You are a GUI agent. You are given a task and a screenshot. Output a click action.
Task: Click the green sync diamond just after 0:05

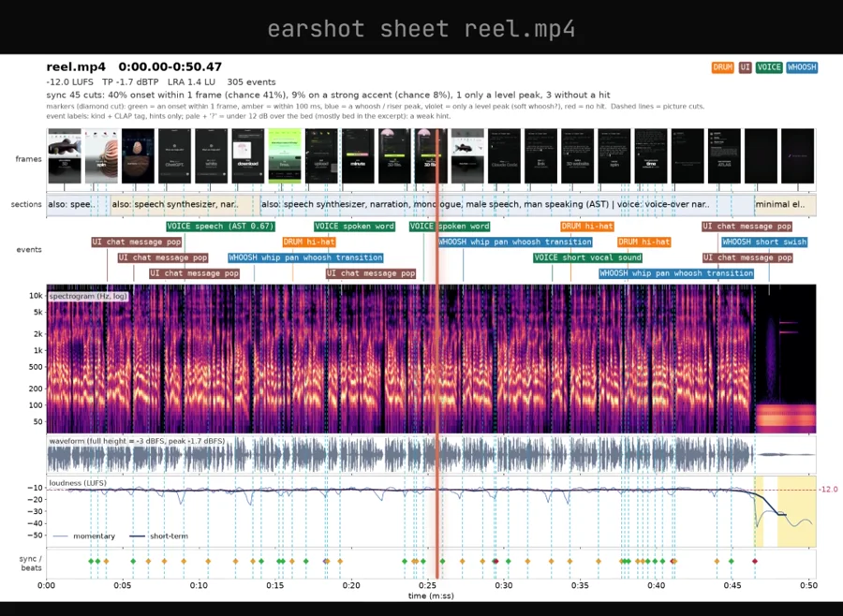pos(133,561)
